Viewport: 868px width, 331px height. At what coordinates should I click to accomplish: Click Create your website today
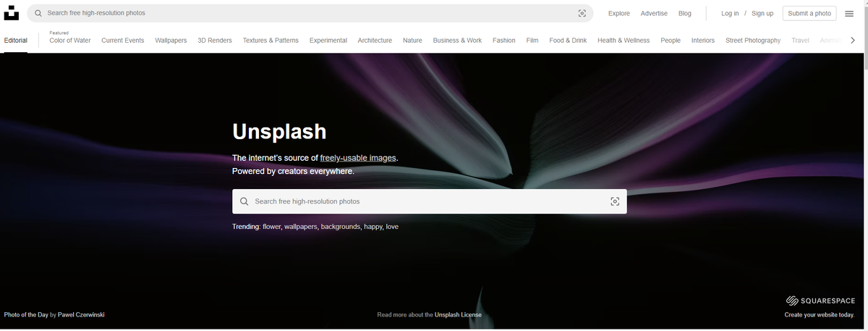coord(820,315)
